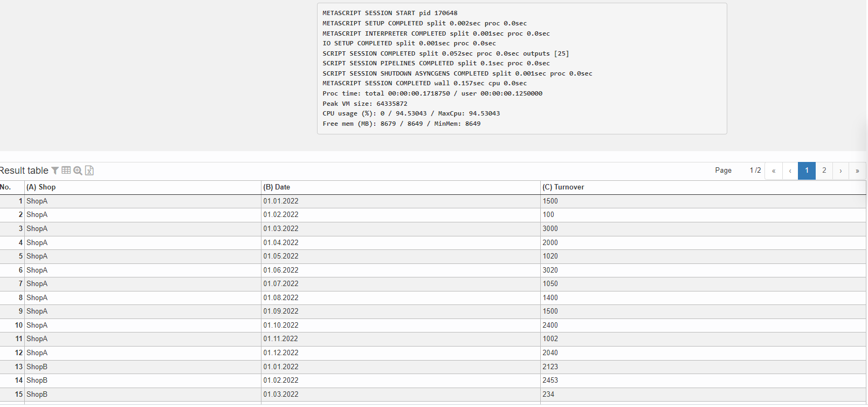Click the magnifier zoom-in icon
868x407 pixels.
pos(78,171)
